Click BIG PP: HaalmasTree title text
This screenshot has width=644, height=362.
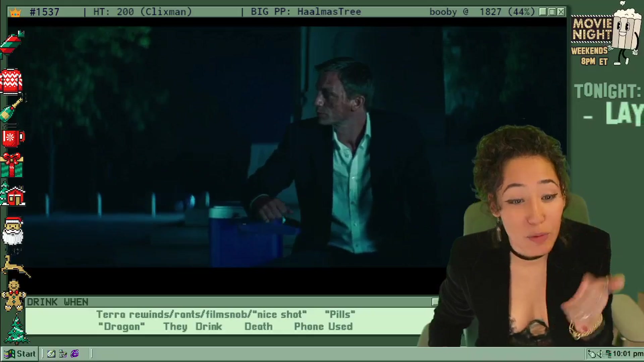point(306,12)
